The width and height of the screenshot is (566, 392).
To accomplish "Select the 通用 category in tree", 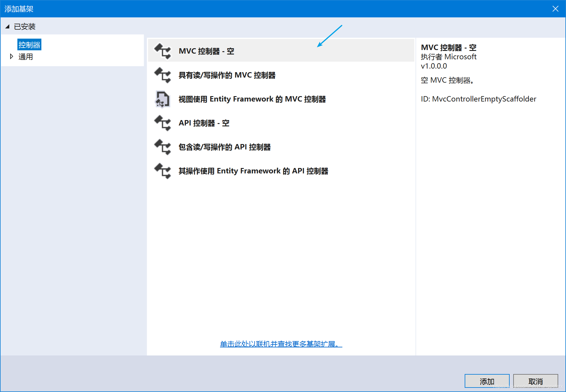I will tap(26, 57).
